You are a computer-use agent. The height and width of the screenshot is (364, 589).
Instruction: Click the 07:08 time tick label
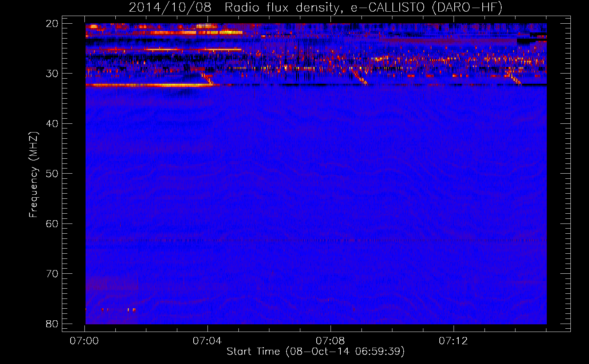click(330, 341)
